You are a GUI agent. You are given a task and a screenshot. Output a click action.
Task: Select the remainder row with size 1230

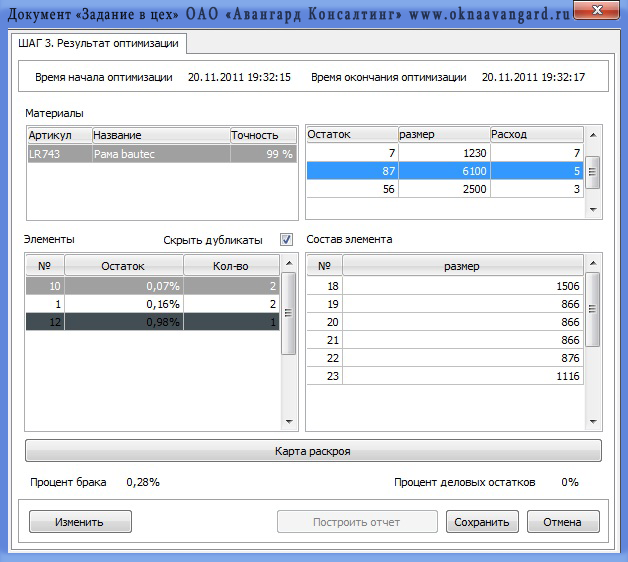click(x=444, y=153)
